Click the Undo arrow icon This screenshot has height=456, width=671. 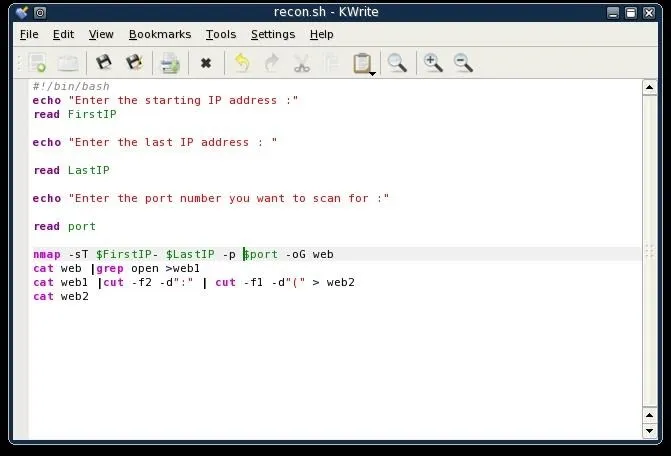point(242,63)
